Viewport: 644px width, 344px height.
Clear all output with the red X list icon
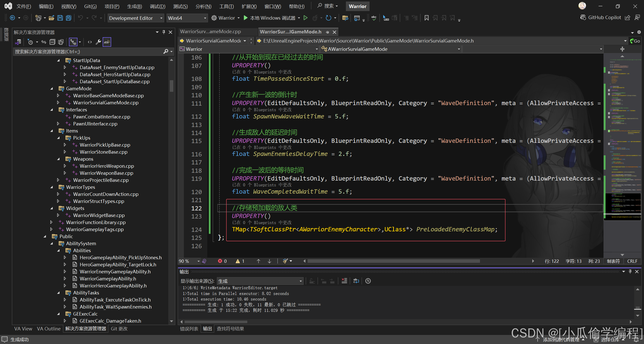[344, 281]
